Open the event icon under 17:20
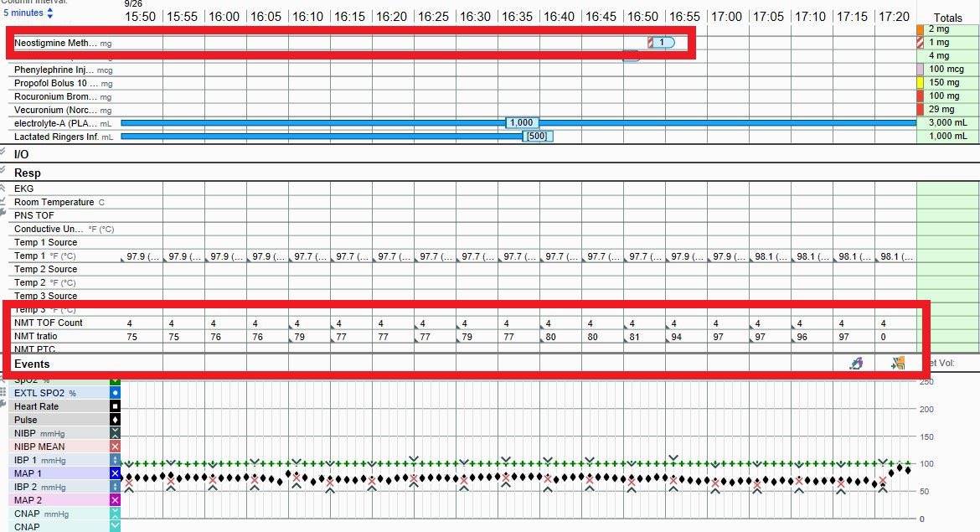Screen dimensions: 980x532 [x=898, y=364]
